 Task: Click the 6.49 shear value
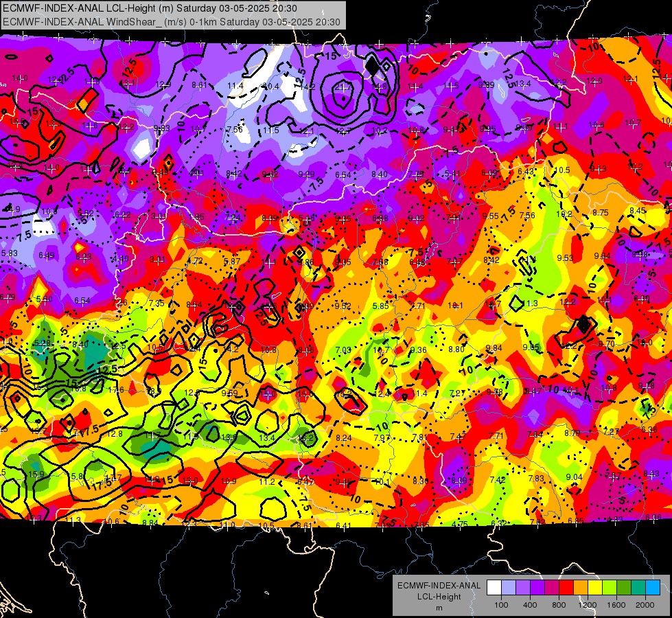pyautogui.click(x=46, y=255)
